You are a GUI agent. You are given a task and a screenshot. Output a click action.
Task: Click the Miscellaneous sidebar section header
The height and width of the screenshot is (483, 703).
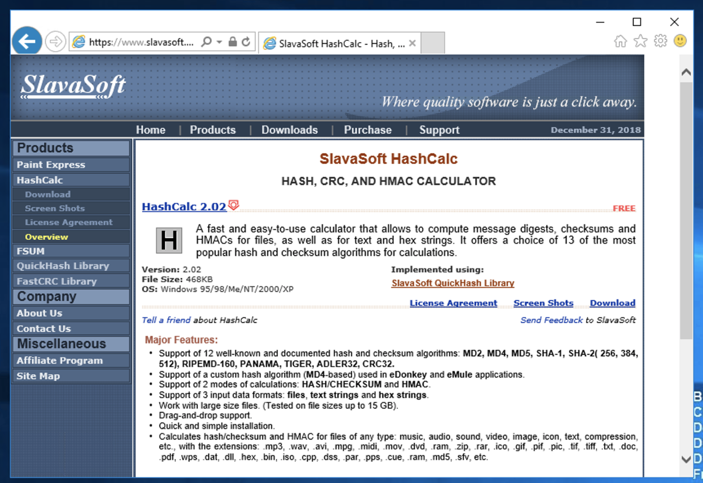click(71, 344)
